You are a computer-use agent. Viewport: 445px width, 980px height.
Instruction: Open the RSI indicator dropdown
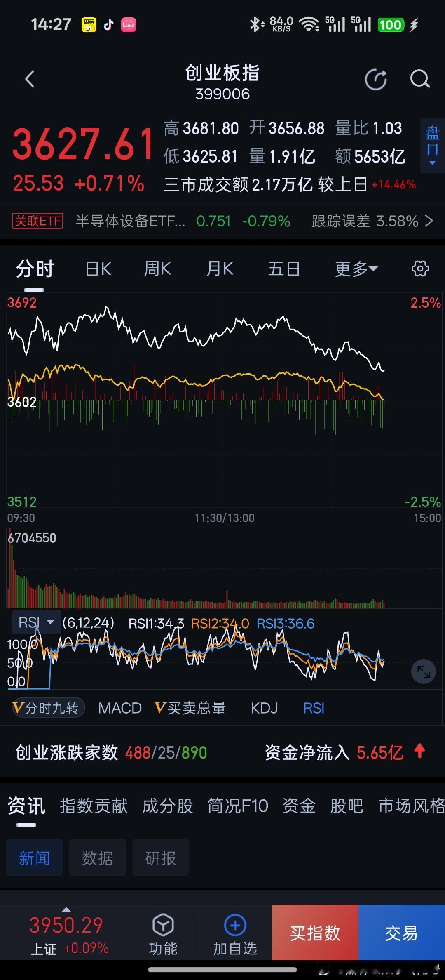pos(37,622)
